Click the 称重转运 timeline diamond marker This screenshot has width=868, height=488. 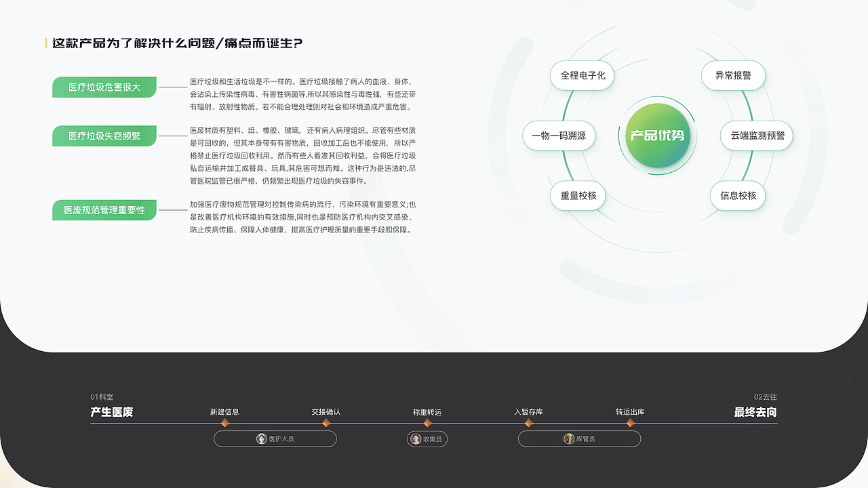coord(427,423)
